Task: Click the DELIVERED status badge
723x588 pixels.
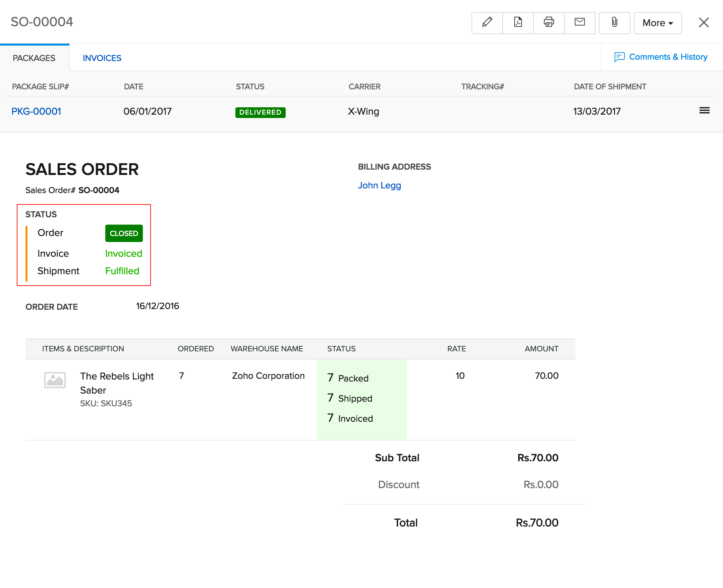Action: click(260, 112)
